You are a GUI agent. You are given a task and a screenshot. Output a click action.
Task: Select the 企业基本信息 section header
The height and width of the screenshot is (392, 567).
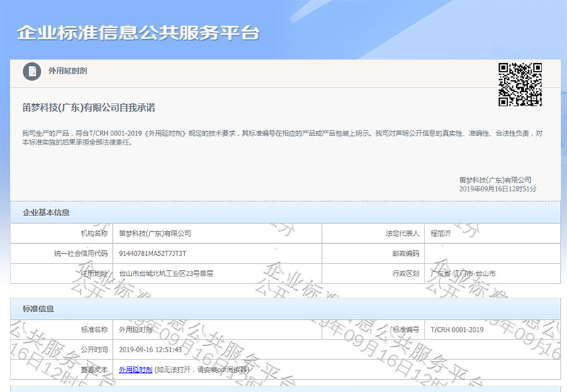(46, 212)
